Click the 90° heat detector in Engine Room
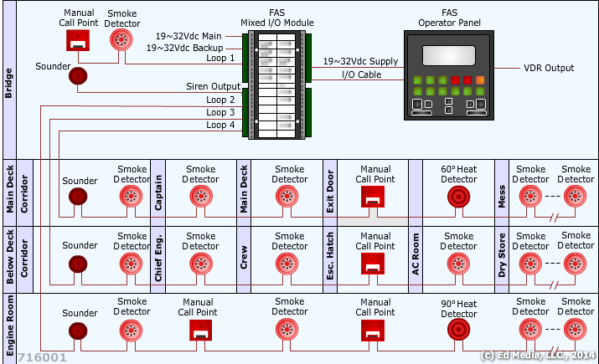 pyautogui.click(x=458, y=331)
